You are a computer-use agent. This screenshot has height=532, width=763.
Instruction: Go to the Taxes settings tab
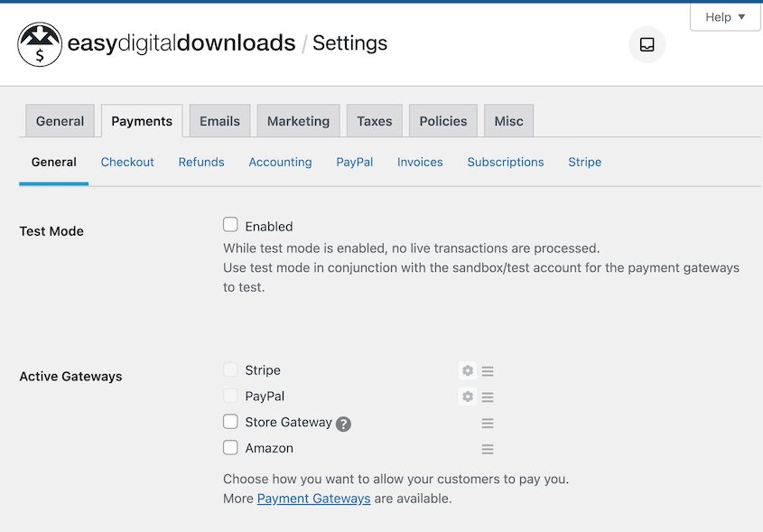pos(374,121)
